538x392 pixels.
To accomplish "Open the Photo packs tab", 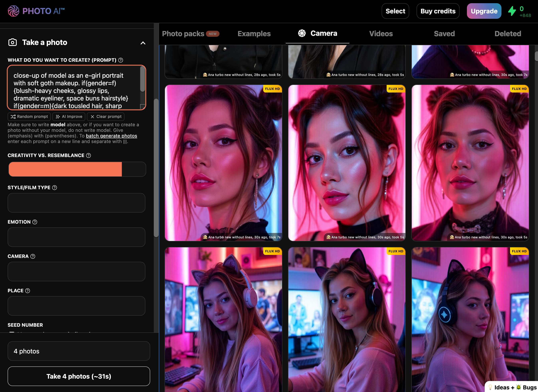I will pos(183,34).
